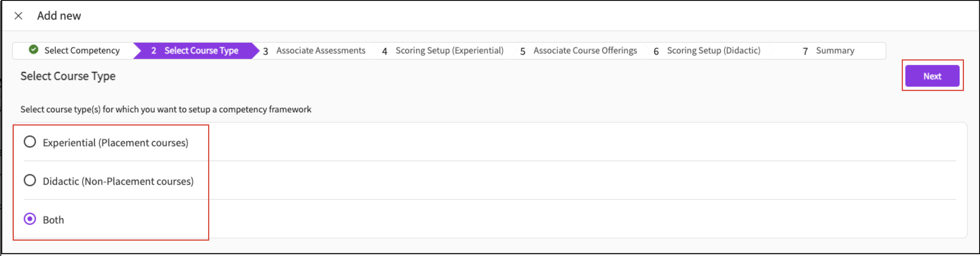Choose the Didactic radio button
The width and height of the screenshot is (980, 256).
pyautogui.click(x=30, y=180)
